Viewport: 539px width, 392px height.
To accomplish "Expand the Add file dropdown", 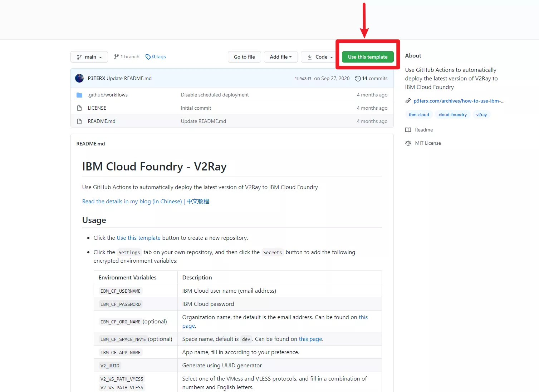I will pos(281,57).
